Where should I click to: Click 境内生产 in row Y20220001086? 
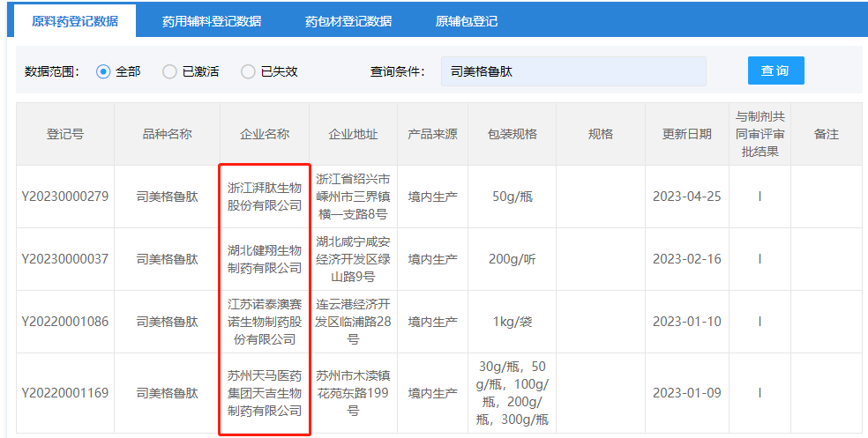(432, 322)
